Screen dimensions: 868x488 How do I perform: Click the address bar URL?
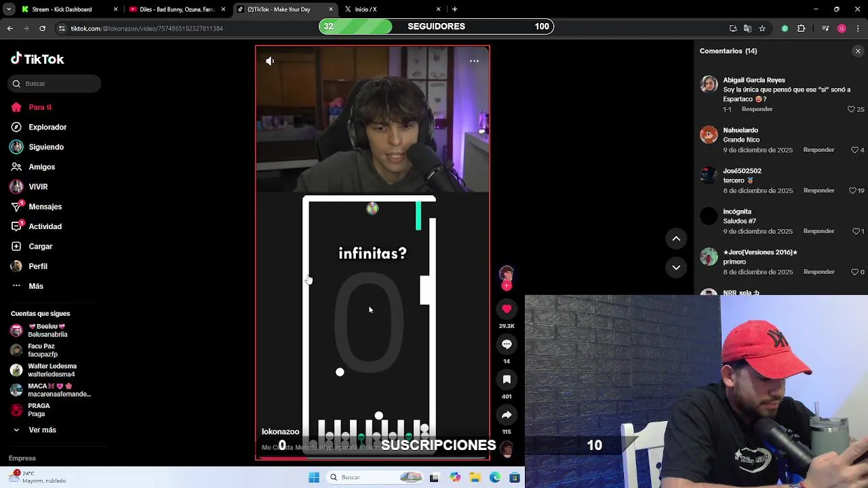point(146,28)
